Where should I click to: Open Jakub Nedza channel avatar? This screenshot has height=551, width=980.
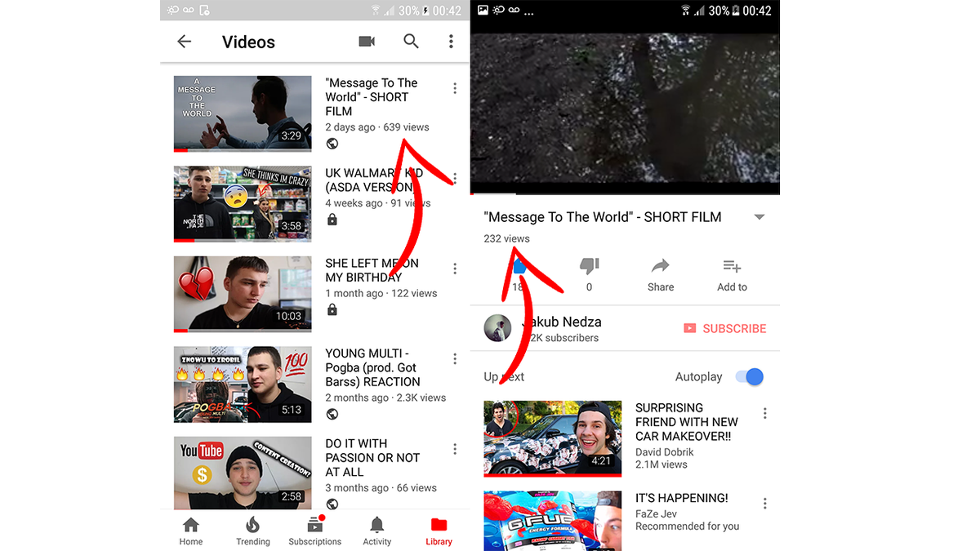click(497, 329)
